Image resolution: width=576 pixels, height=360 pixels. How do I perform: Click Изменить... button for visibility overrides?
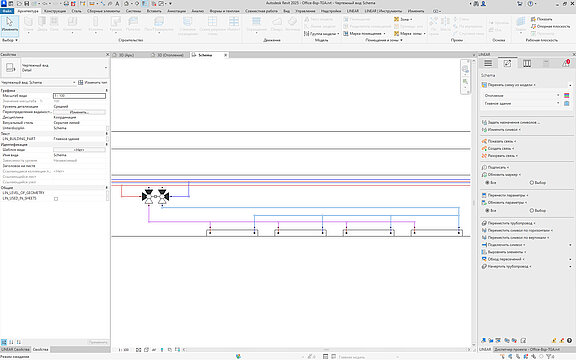pyautogui.click(x=79, y=112)
